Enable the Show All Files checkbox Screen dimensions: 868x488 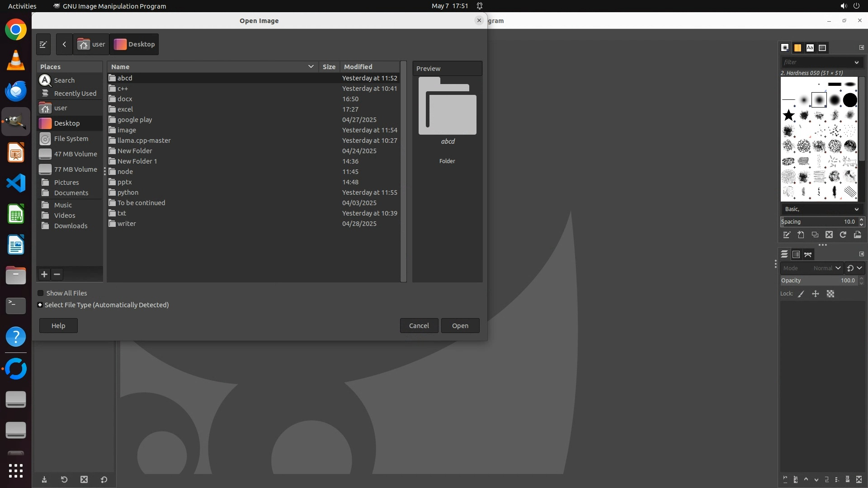[x=41, y=293]
